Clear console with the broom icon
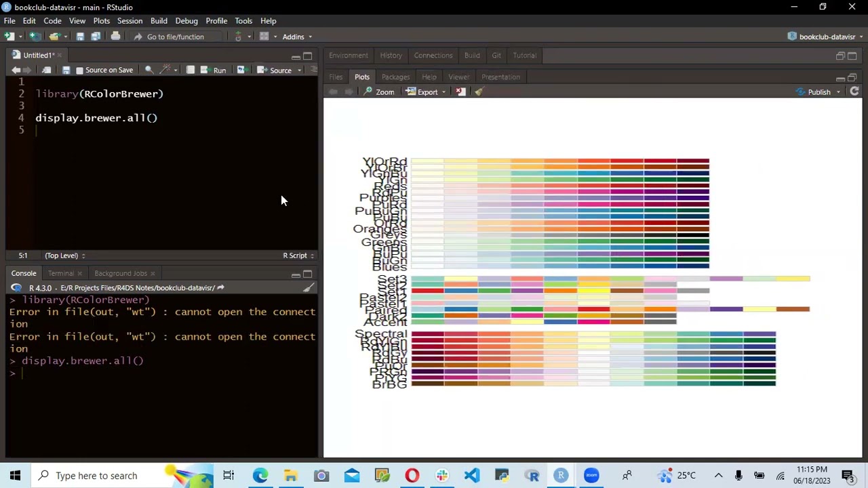This screenshot has height=488, width=868. [x=309, y=288]
